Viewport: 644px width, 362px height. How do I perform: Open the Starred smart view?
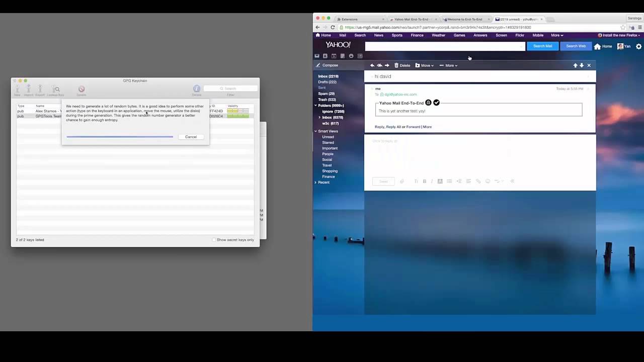pyautogui.click(x=328, y=143)
